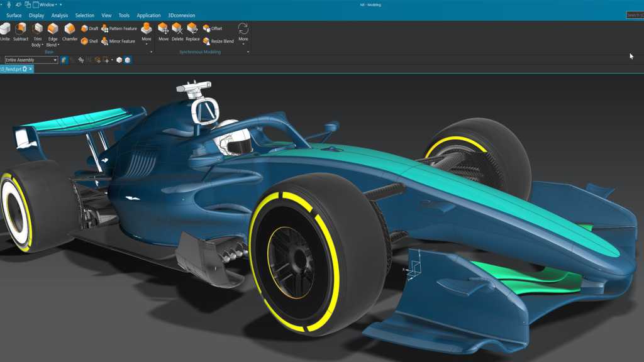Expand the Trim Body dropdown arrow
The height and width of the screenshot is (362, 644).
42,45
